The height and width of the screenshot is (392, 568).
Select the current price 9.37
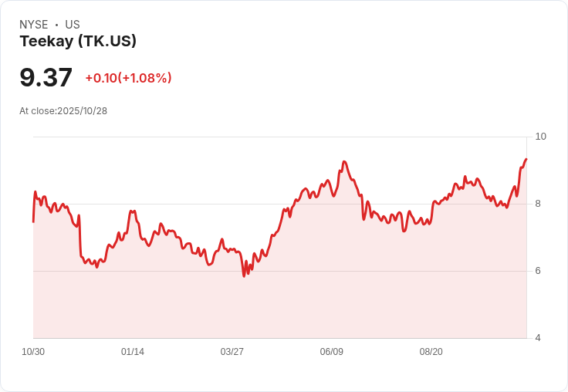(x=46, y=77)
